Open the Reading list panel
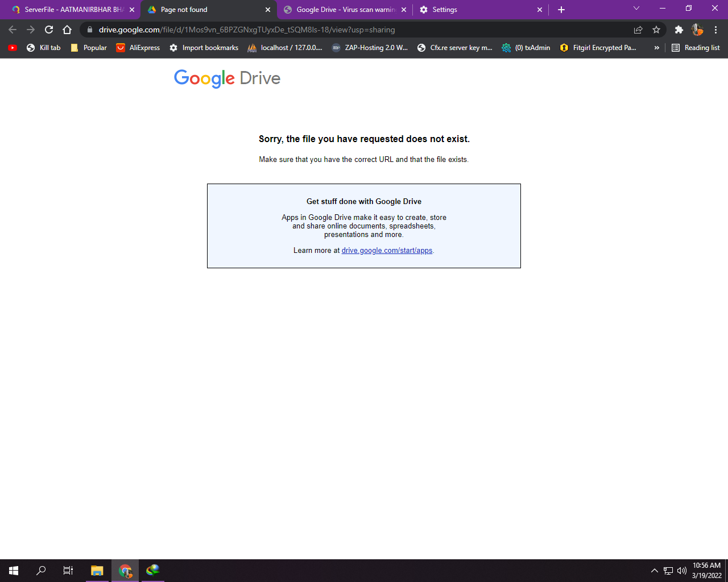The height and width of the screenshot is (582, 728). click(x=696, y=48)
